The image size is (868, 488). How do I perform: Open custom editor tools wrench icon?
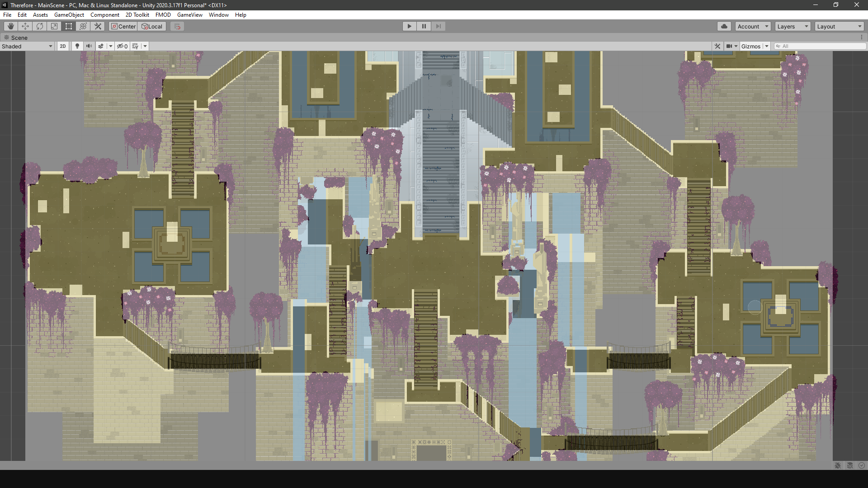click(x=98, y=26)
